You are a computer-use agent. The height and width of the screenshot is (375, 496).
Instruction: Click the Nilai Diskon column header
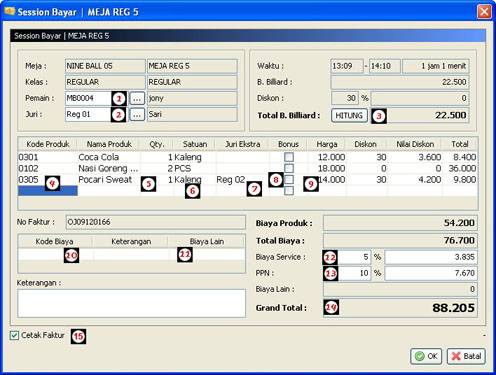(415, 144)
